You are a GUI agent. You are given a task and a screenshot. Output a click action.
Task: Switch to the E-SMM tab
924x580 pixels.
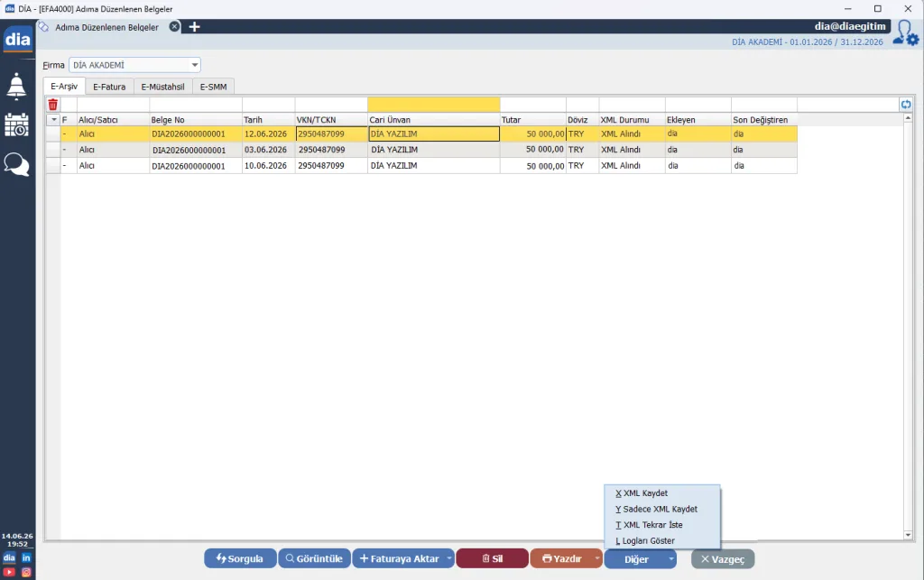point(213,87)
